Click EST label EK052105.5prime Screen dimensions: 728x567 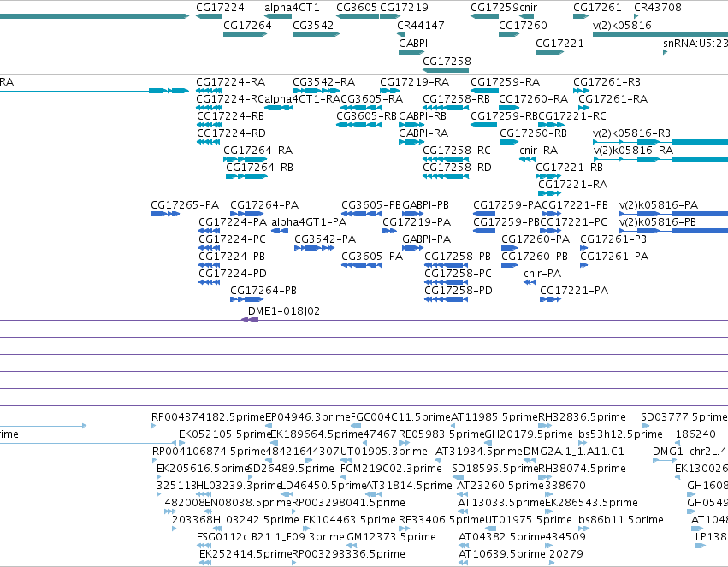[225, 434]
